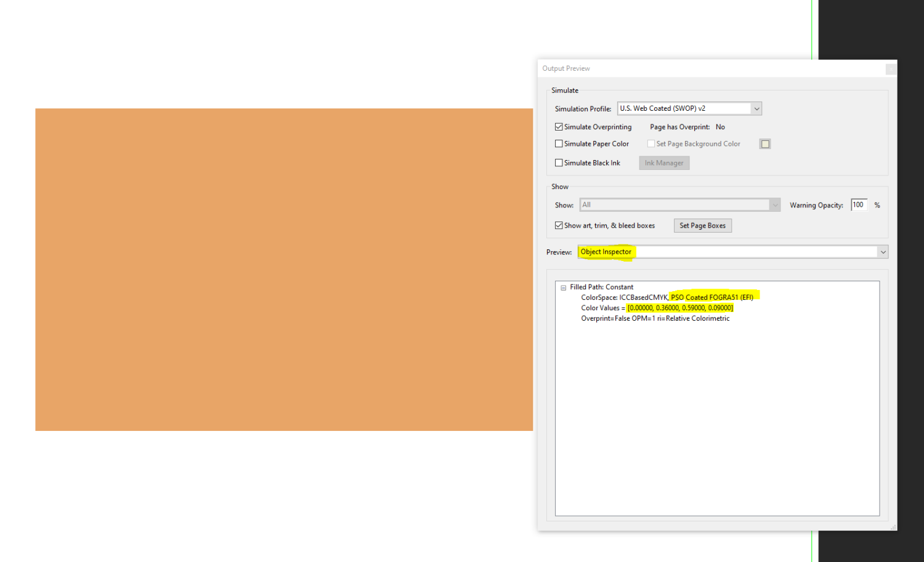Image resolution: width=924 pixels, height=562 pixels.
Task: Enable Set Page Background Color
Action: tap(651, 143)
